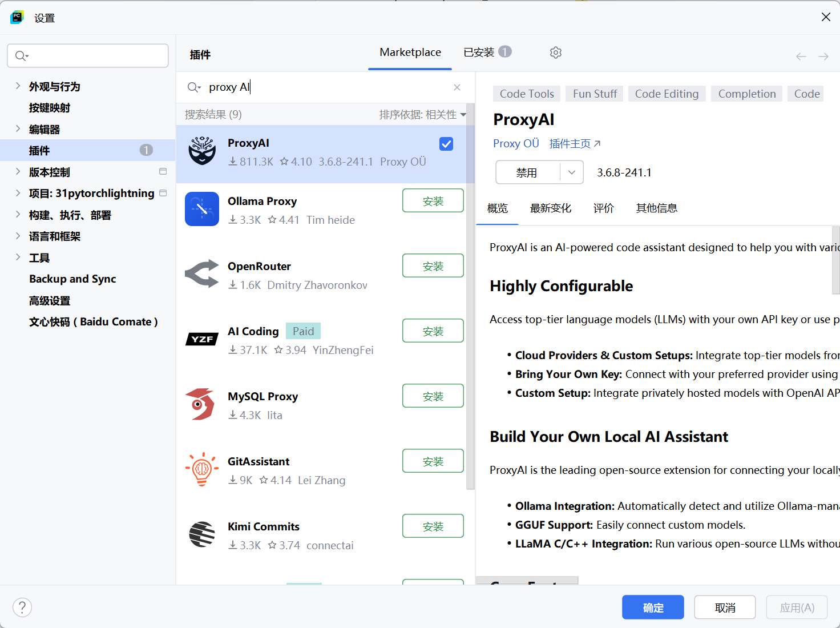840x628 pixels.
Task: Uncheck the ProxyAI enabled checkbox
Action: (x=446, y=144)
